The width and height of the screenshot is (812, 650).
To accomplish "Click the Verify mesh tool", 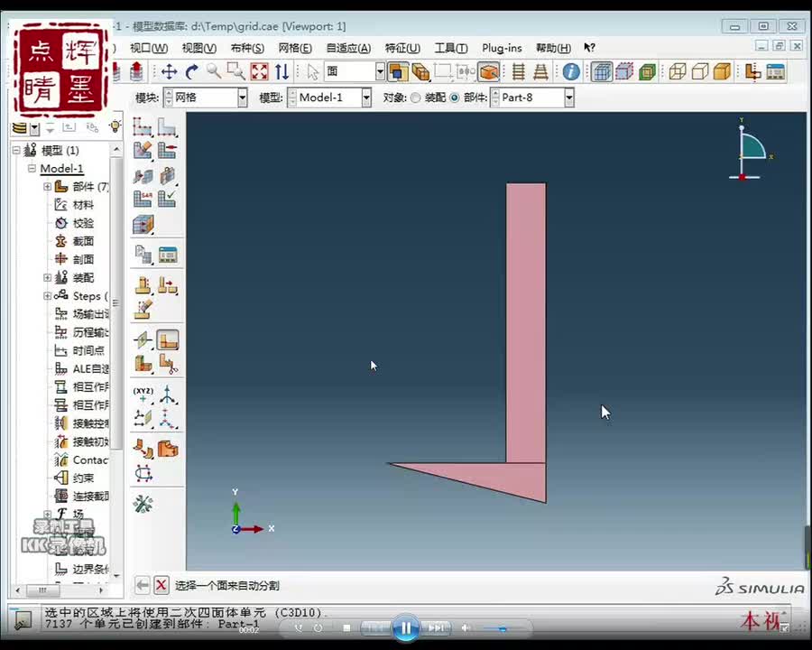I will 167,199.
